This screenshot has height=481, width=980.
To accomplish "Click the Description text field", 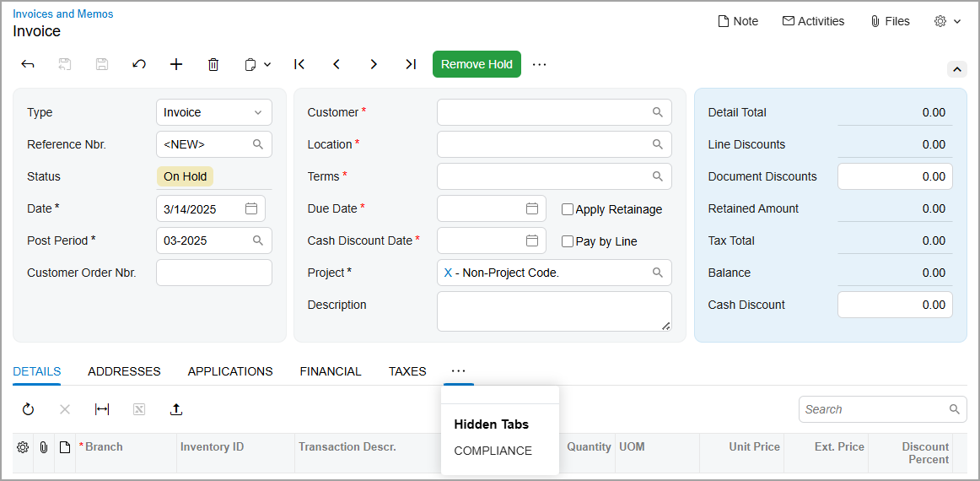I will 554,311.
